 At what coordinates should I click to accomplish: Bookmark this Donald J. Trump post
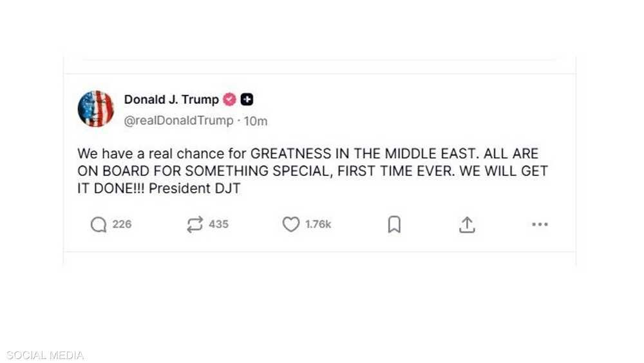point(394,224)
